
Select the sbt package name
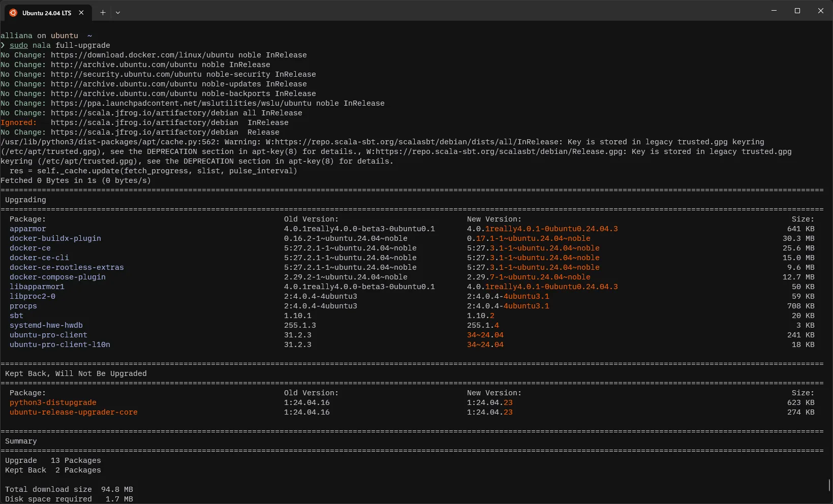click(x=16, y=316)
